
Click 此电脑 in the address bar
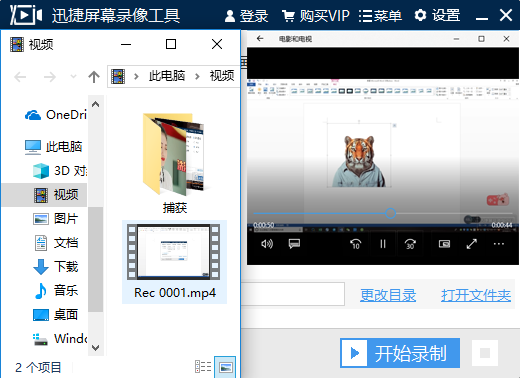[167, 76]
